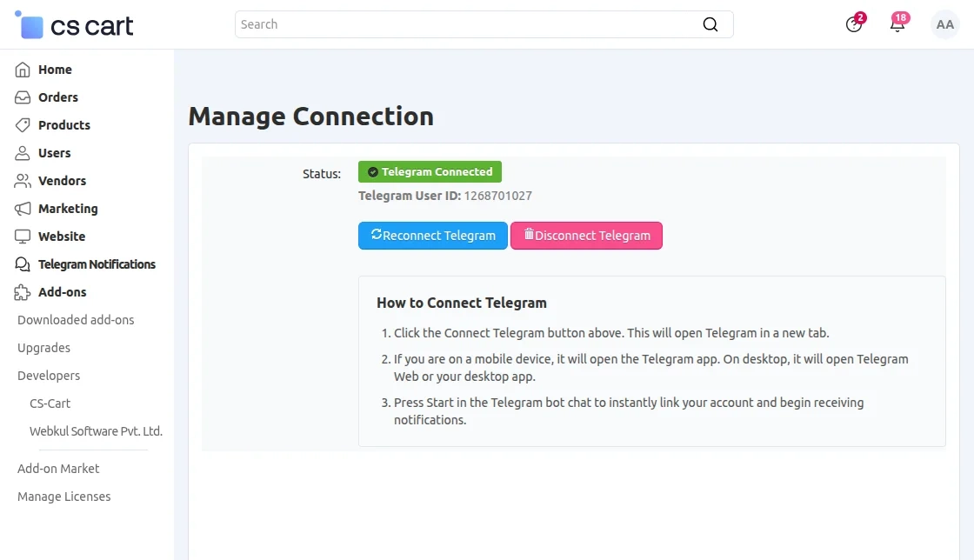Image resolution: width=974 pixels, height=560 pixels.
Task: Open the AA user avatar menu
Action: pos(944,24)
